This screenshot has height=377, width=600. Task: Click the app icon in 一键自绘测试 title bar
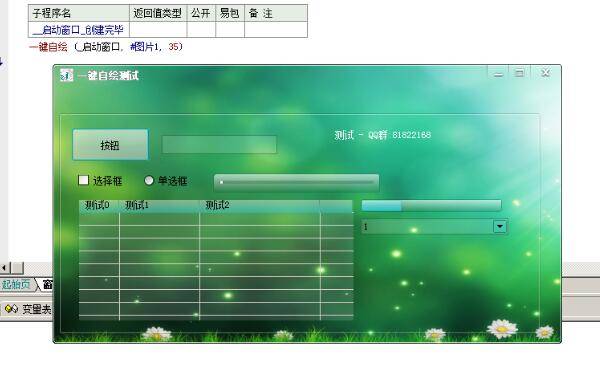(66, 75)
